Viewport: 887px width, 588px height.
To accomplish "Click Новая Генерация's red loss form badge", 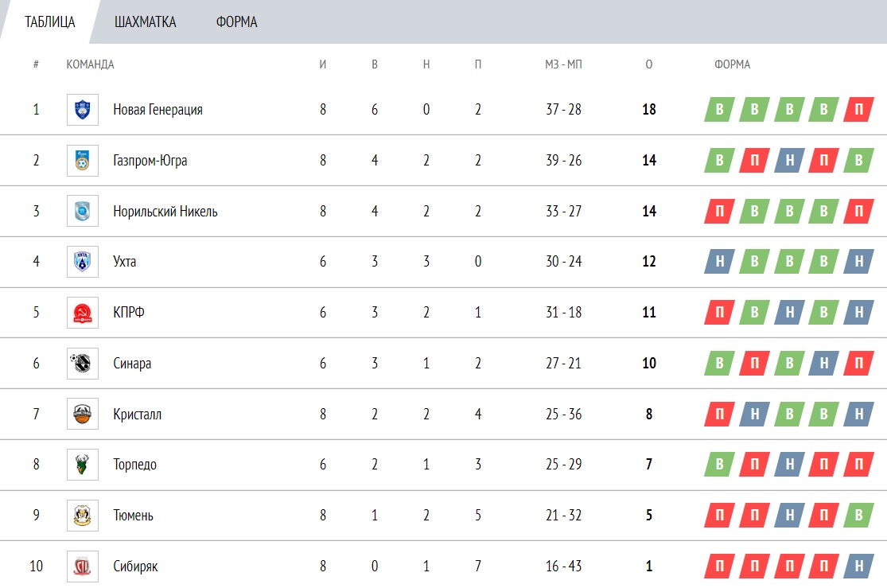I will [859, 110].
